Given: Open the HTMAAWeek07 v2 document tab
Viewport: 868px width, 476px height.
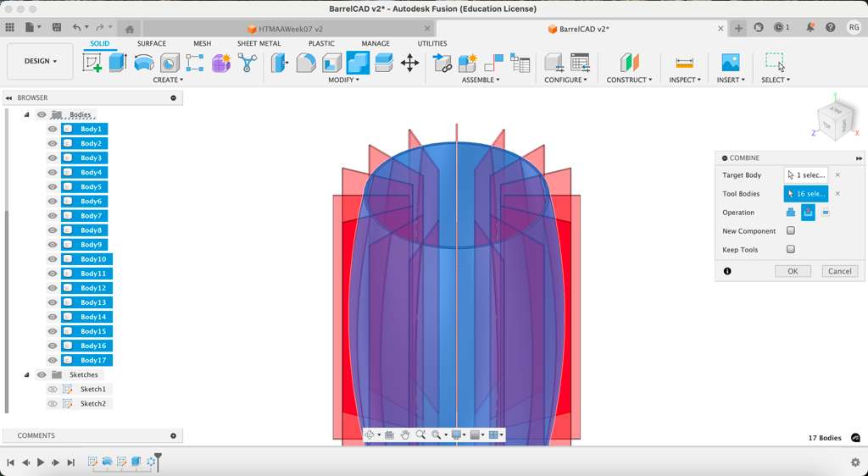Looking at the screenshot, I should pos(290,29).
